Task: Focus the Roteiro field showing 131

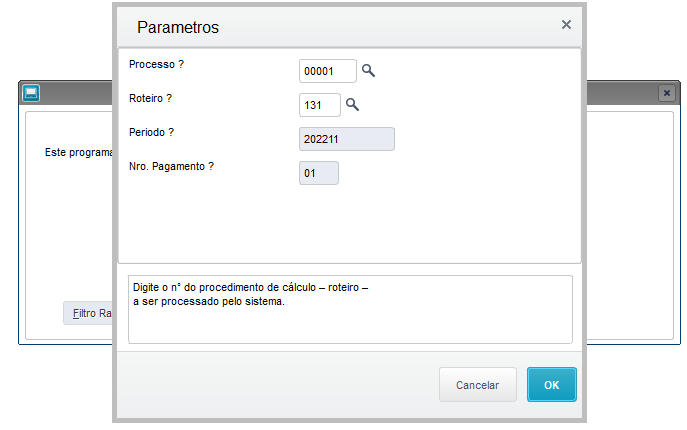Action: [x=320, y=105]
